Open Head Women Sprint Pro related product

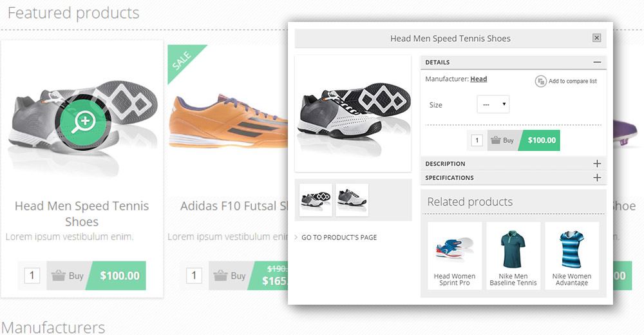pyautogui.click(x=455, y=255)
